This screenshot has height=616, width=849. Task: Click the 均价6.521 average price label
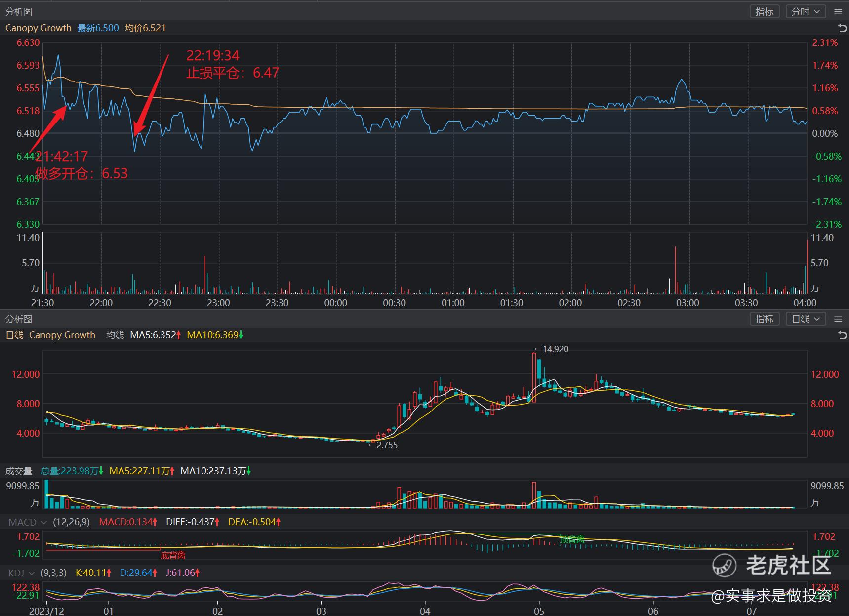145,28
